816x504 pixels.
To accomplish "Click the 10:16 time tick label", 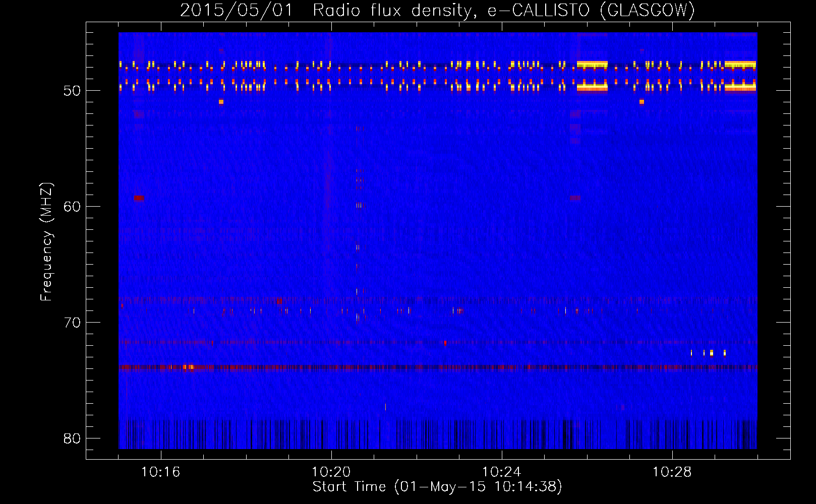I will click(x=160, y=472).
